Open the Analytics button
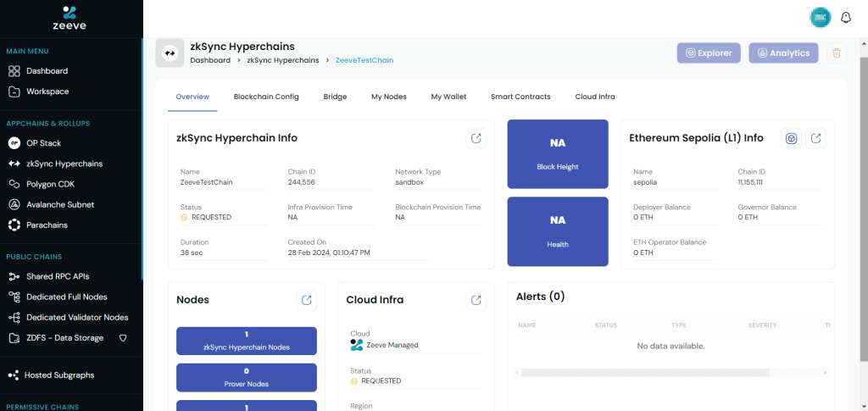This screenshot has width=868, height=411. click(x=783, y=53)
